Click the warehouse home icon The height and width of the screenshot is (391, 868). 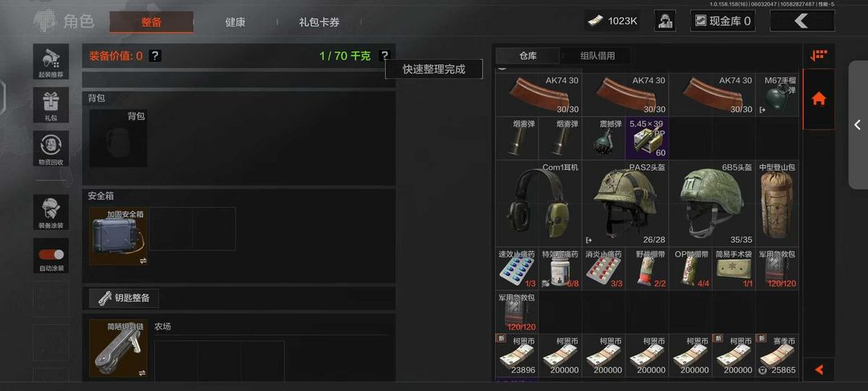click(818, 99)
